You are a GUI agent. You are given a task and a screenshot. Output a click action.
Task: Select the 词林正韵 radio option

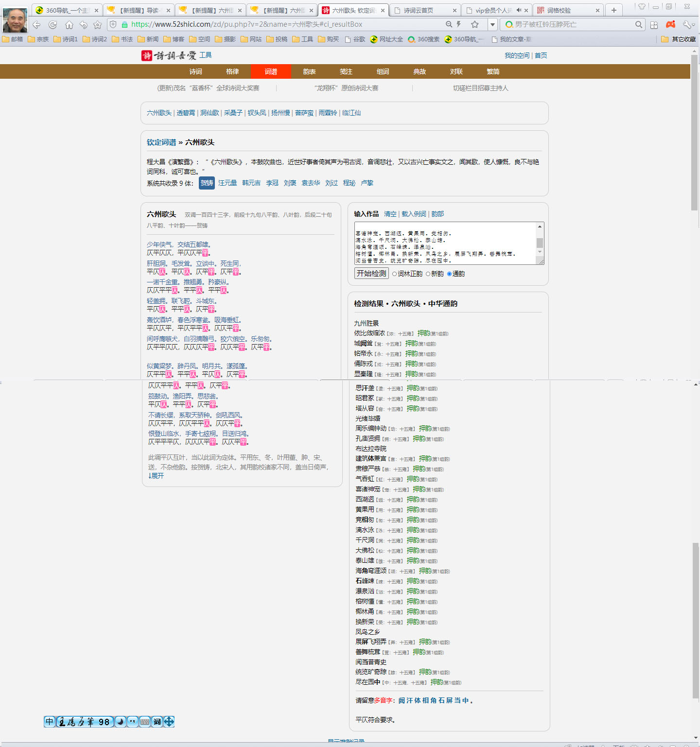click(x=394, y=274)
